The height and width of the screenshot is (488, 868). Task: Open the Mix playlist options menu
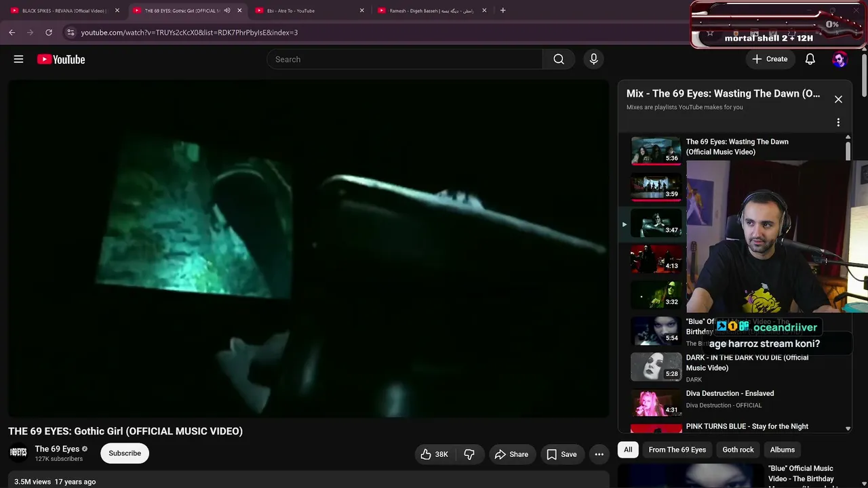click(838, 123)
